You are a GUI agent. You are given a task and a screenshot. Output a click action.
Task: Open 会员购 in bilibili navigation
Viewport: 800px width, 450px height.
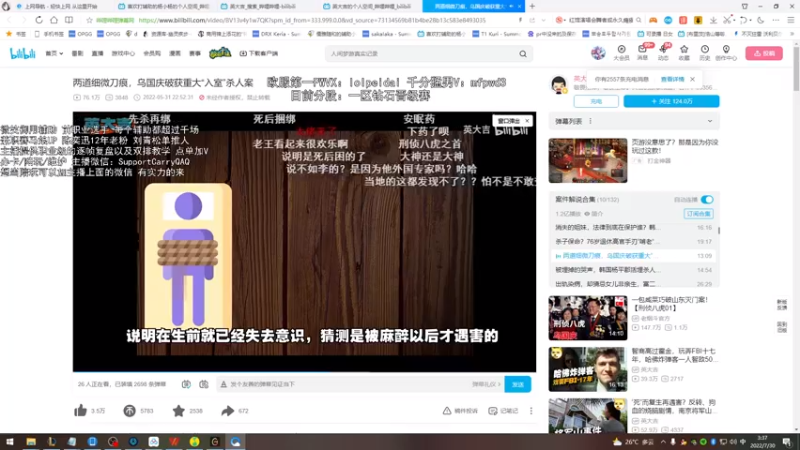click(152, 53)
